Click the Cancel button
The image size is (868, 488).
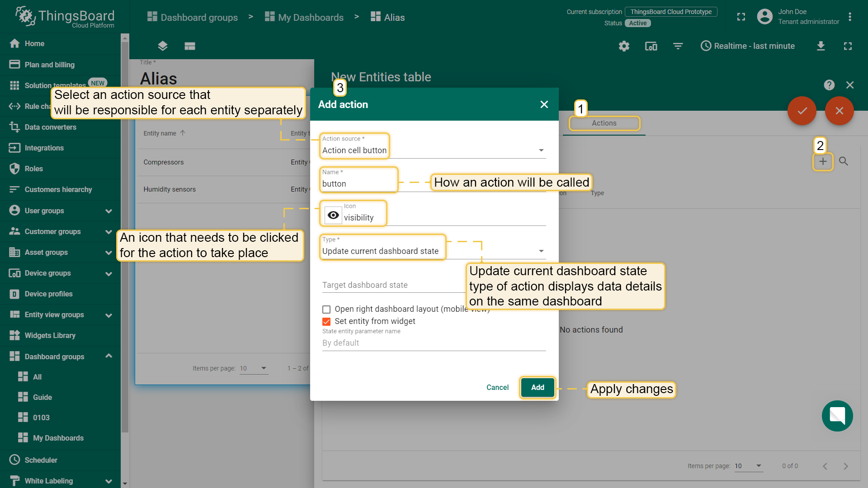pyautogui.click(x=497, y=387)
